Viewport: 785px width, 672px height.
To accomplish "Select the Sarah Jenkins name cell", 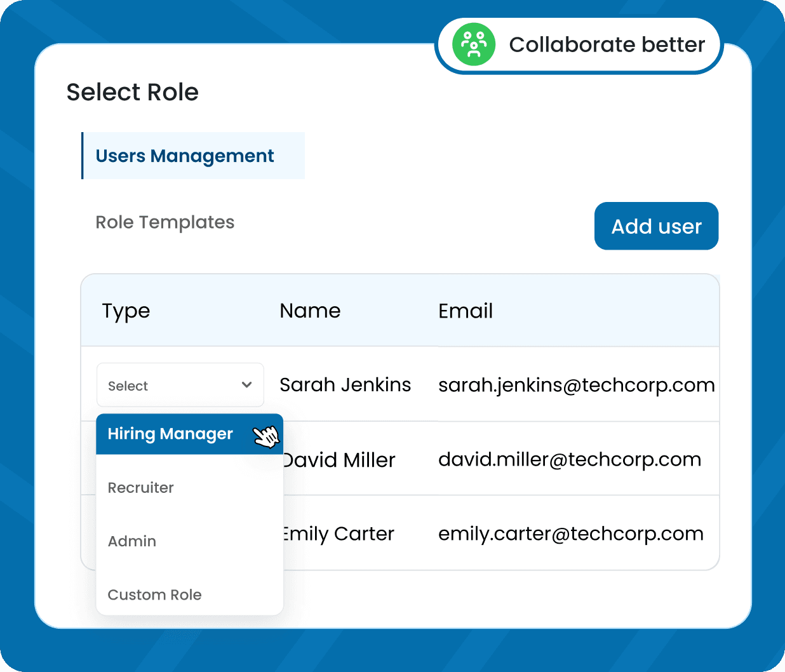I will (x=345, y=385).
